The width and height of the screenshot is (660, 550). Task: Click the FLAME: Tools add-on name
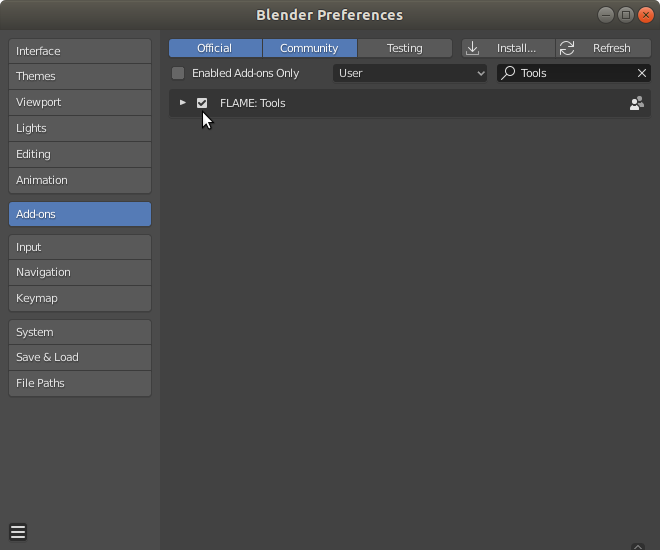[x=253, y=103]
